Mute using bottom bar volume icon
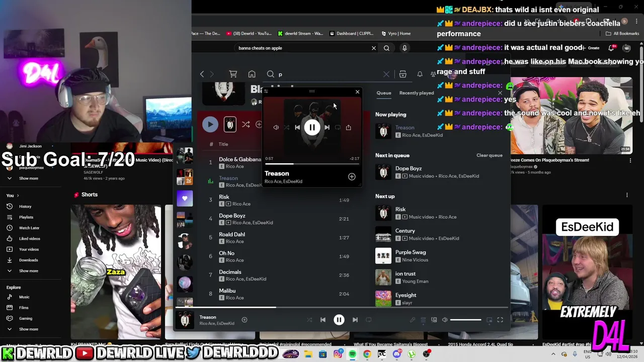 (x=445, y=320)
